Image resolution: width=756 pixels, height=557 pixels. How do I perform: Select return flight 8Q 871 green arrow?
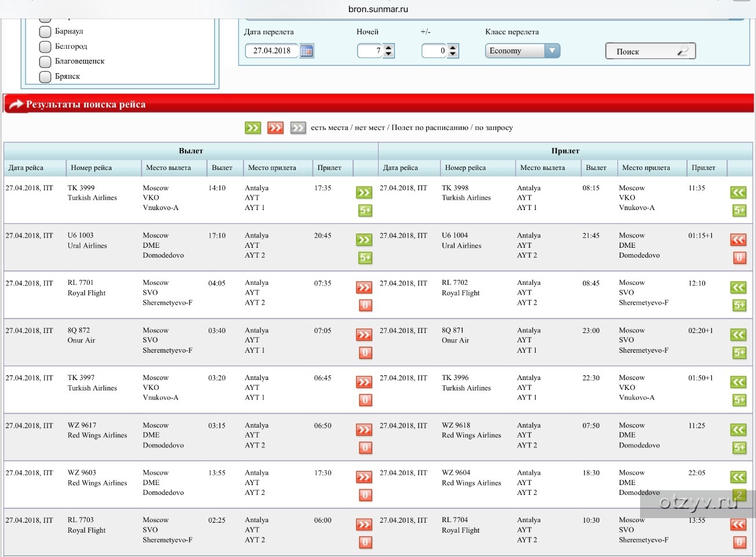[738, 335]
